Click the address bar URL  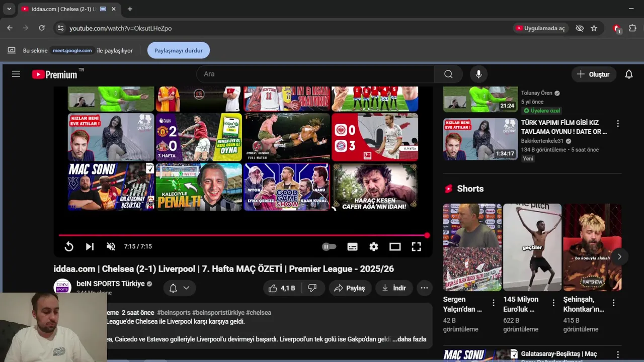[121, 28]
